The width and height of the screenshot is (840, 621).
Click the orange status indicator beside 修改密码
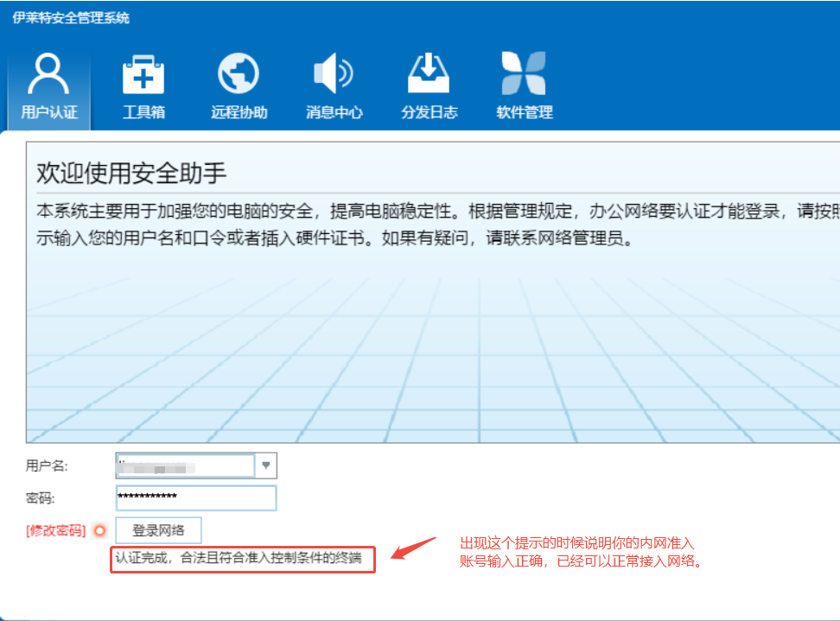tap(99, 530)
